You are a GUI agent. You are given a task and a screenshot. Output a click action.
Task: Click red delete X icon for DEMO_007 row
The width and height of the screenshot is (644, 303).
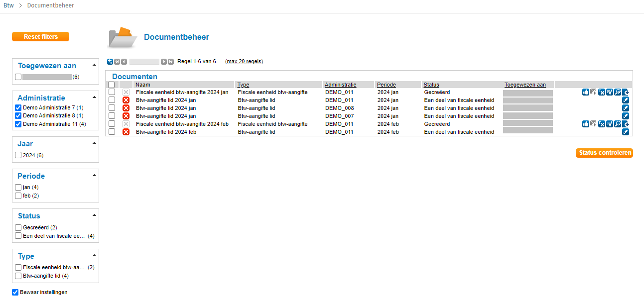[126, 116]
